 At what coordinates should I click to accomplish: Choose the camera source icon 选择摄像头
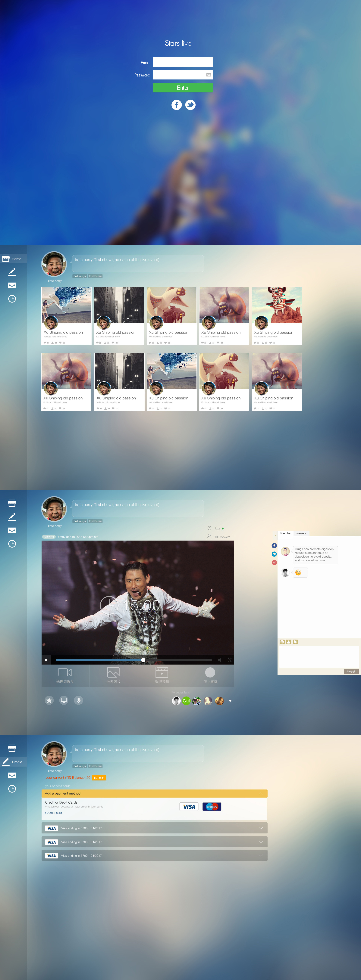(x=65, y=672)
